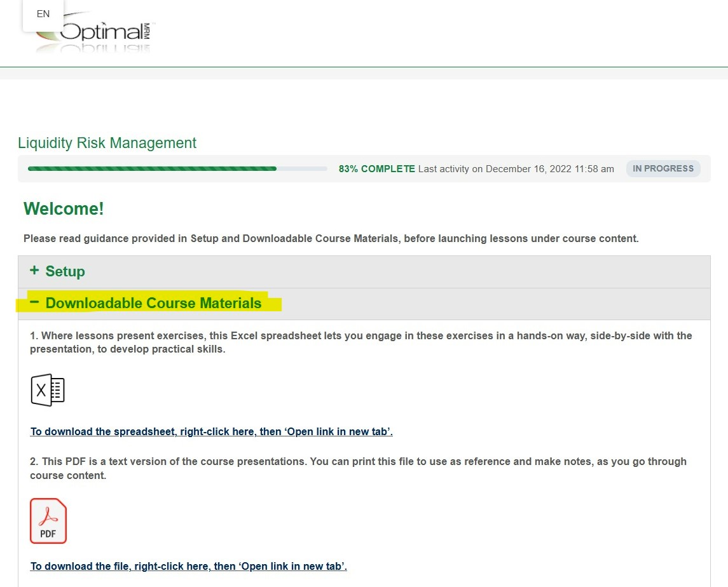Expand the Setup section

(364, 271)
